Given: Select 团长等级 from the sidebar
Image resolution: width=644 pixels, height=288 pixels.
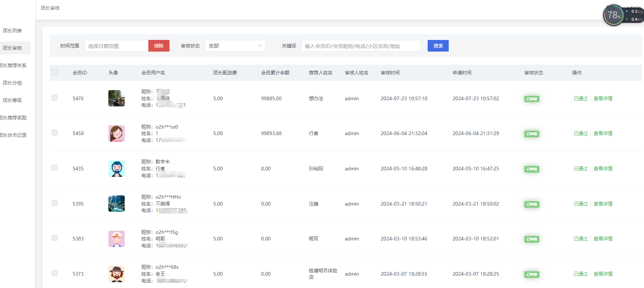Looking at the screenshot, I should (x=12, y=100).
